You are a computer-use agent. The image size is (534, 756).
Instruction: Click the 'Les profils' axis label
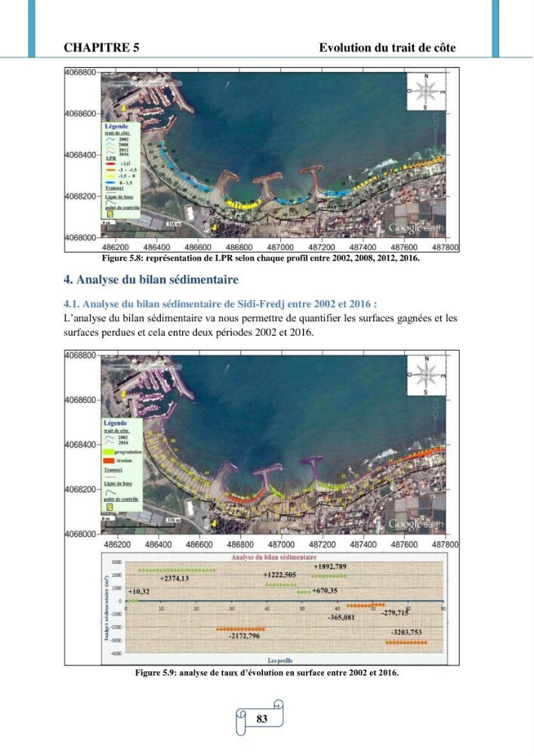(279, 661)
